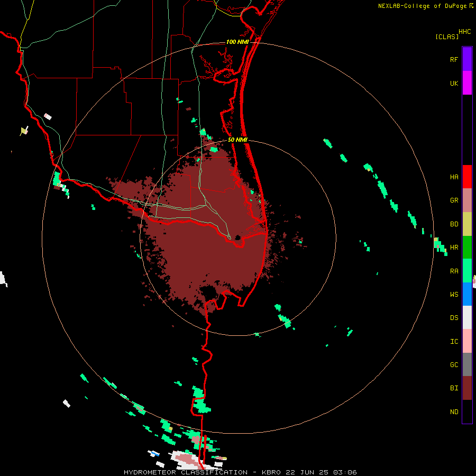
Task: Select the yellow BD legend swatch
Action: 467,224
